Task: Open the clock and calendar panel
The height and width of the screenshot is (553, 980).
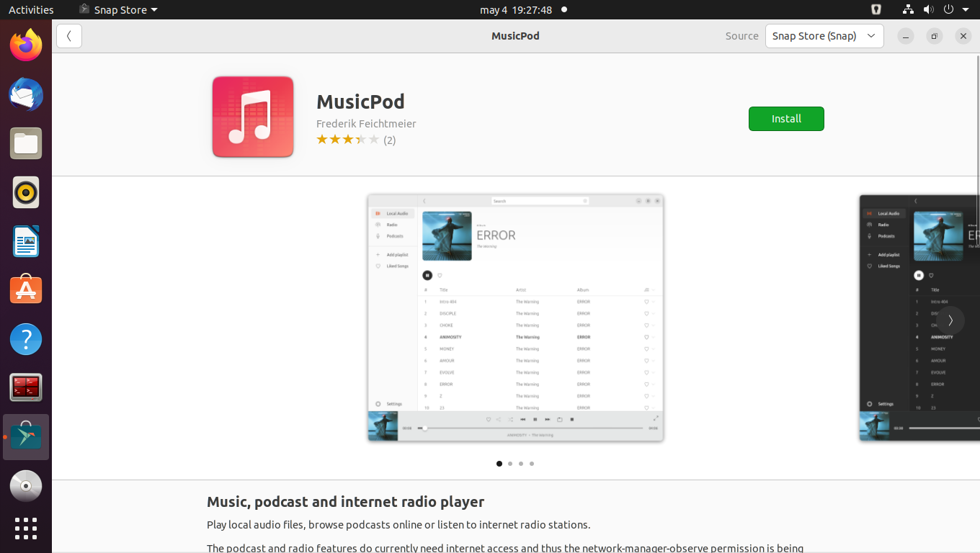Action: point(516,10)
